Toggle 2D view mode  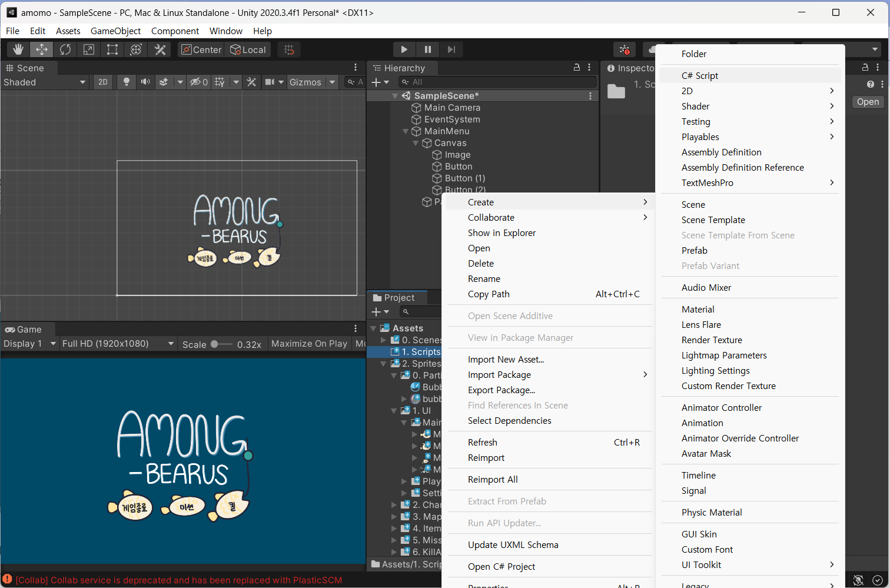click(103, 82)
